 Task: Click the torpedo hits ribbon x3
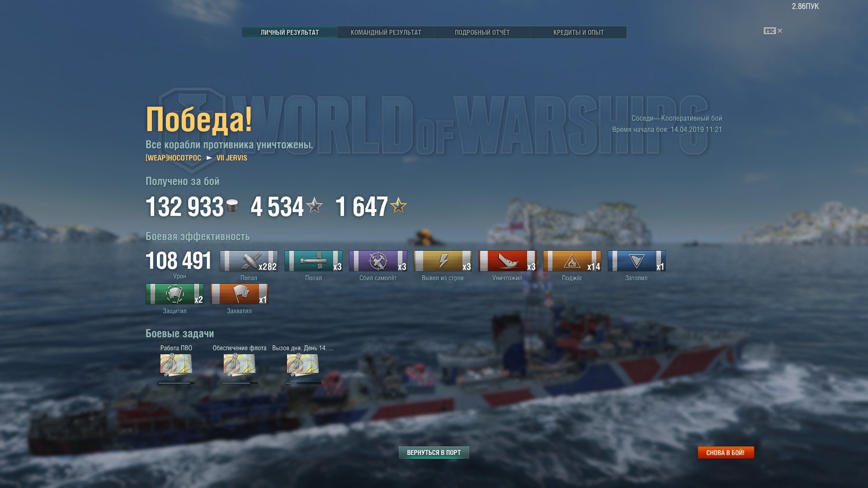[x=313, y=261]
